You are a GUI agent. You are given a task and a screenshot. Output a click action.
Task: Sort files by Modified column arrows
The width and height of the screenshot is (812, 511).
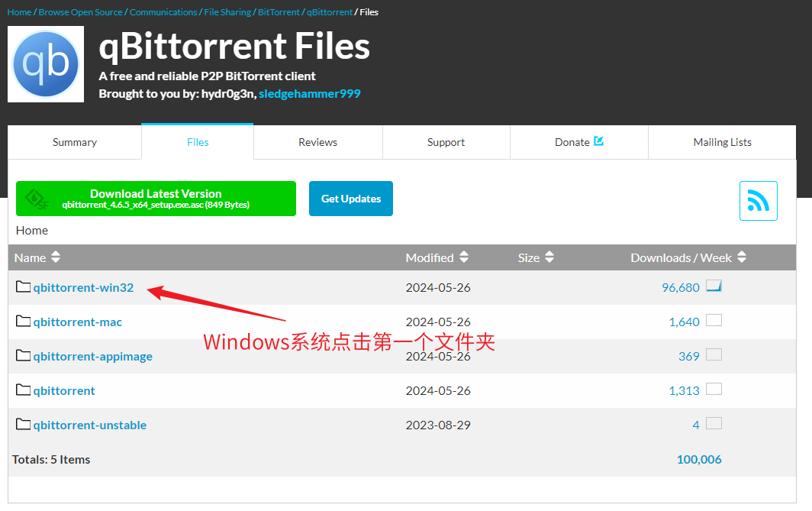point(464,258)
